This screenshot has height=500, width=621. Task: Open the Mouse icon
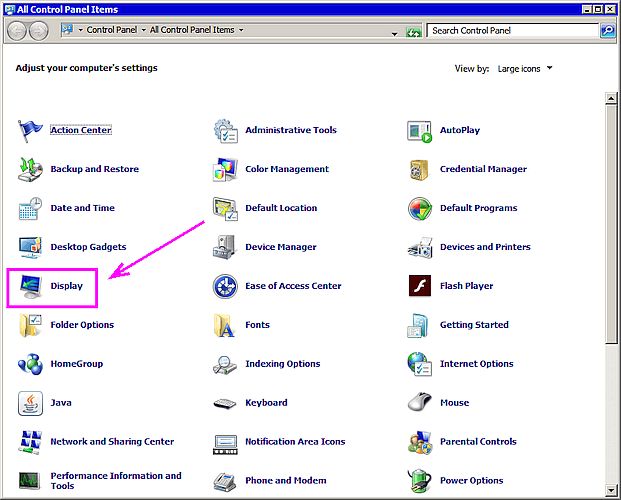click(x=419, y=402)
